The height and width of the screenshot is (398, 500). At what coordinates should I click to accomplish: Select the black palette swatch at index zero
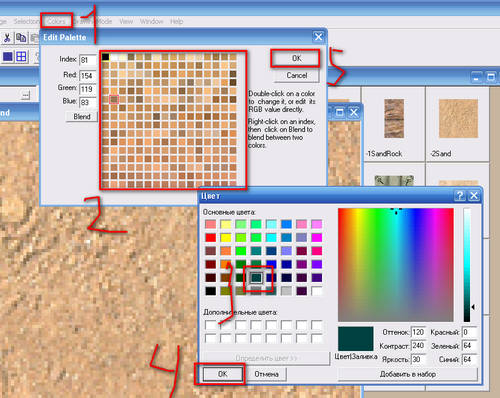coord(106,57)
